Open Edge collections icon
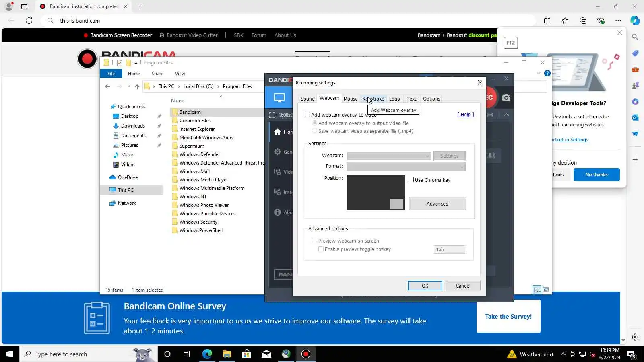Image resolution: width=644 pixels, height=362 pixels. click(x=583, y=21)
